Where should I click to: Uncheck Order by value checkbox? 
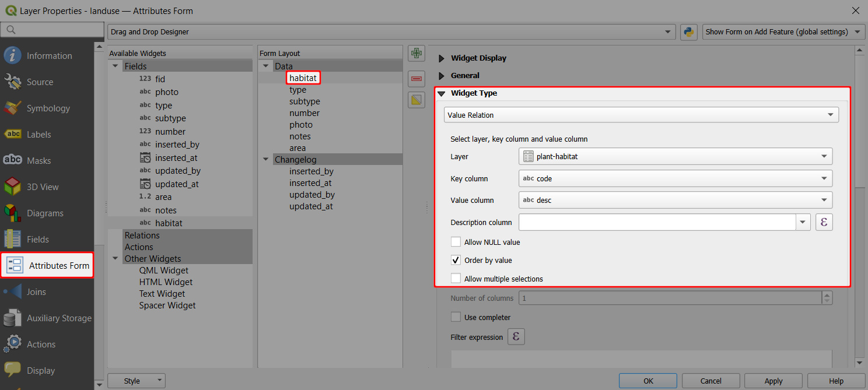456,260
